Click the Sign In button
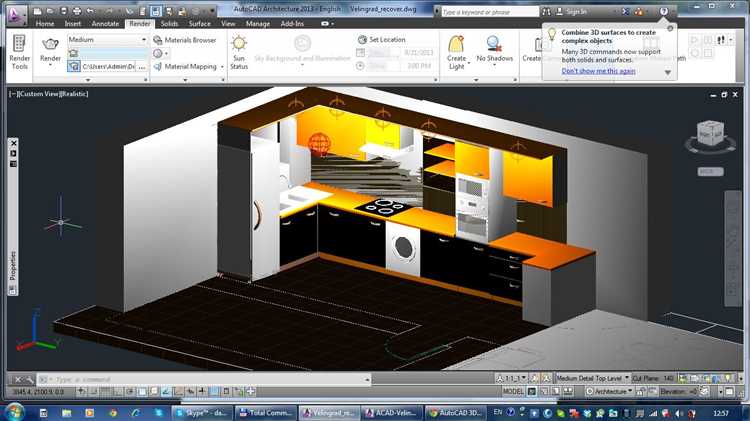The height and width of the screenshot is (421, 750). click(x=572, y=11)
